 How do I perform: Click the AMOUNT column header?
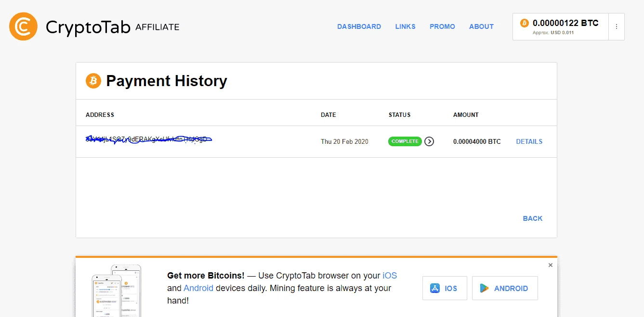[466, 115]
